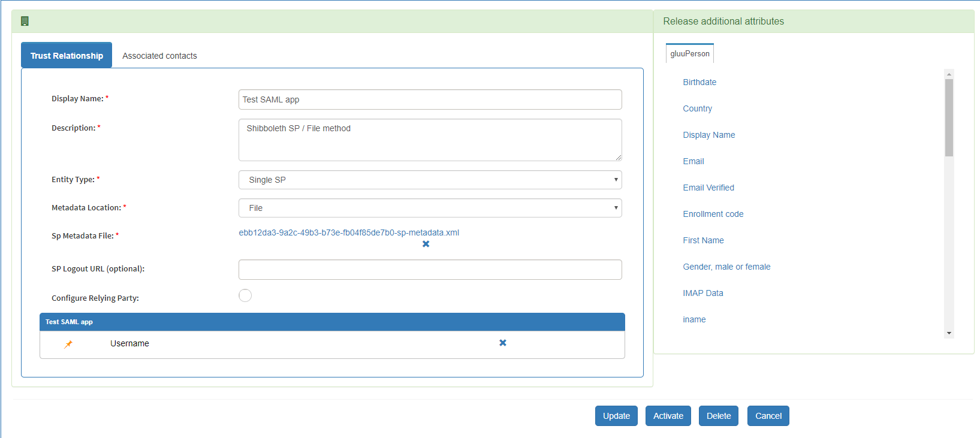The width and height of the screenshot is (980, 438).
Task: Remove the uploaded SP metadata file
Action: pos(426,244)
